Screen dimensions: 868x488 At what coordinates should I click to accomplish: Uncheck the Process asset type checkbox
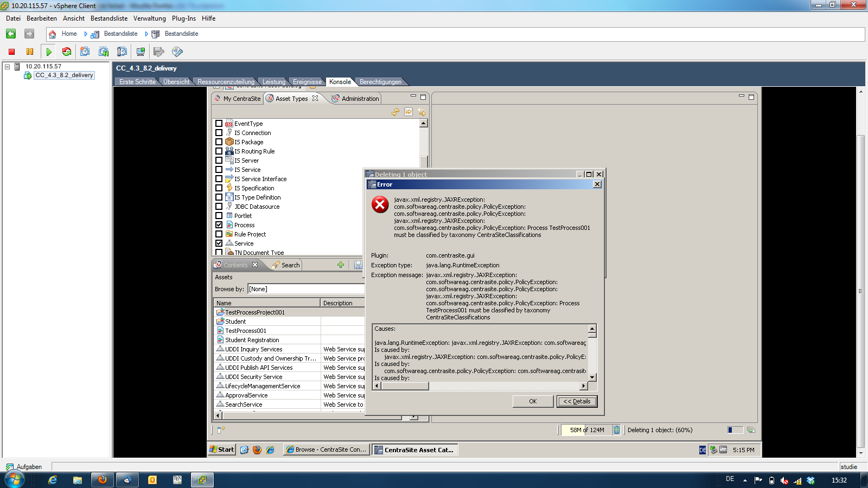pyautogui.click(x=219, y=225)
